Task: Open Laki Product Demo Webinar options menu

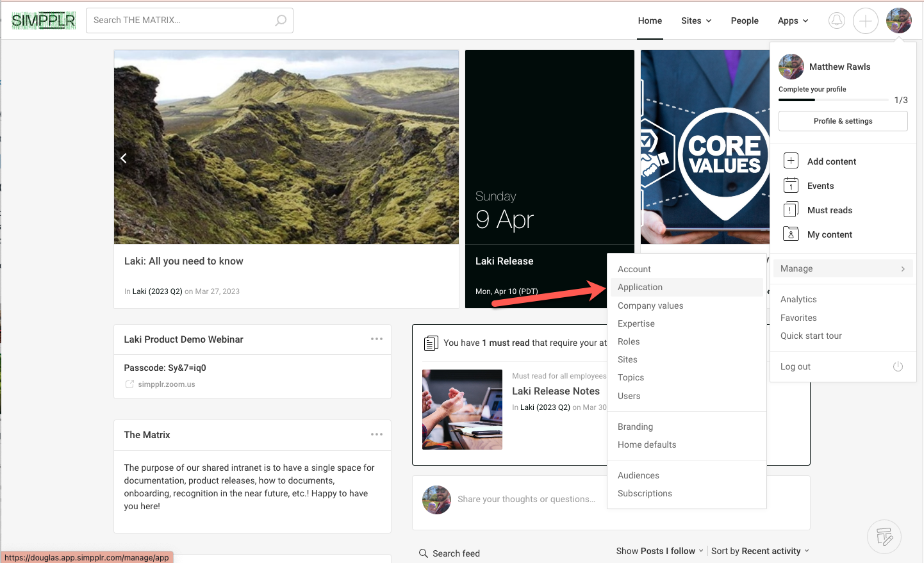Action: tap(377, 339)
